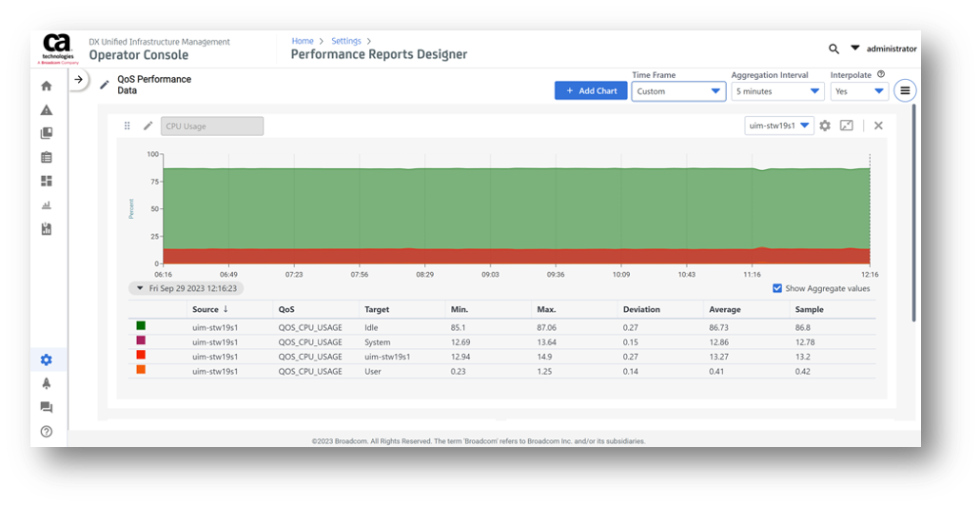This screenshot has height=506, width=980.
Task: Open the help question mark icon
Action: coord(46,431)
